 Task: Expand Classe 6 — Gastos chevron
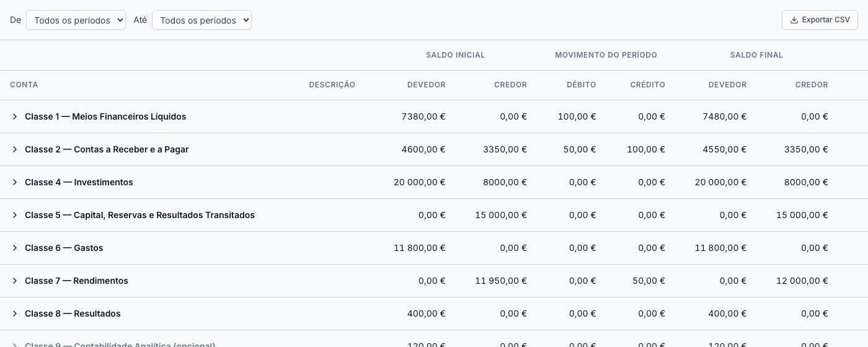click(15, 248)
